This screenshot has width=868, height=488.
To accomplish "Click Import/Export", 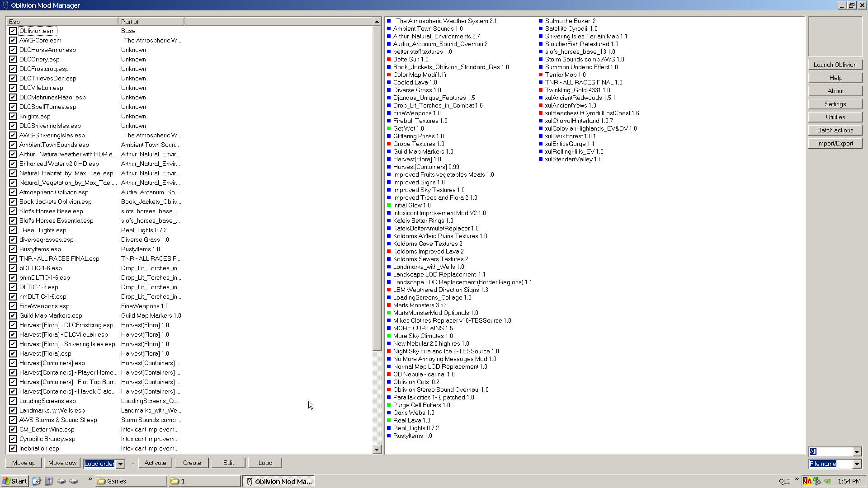I will pyautogui.click(x=835, y=143).
